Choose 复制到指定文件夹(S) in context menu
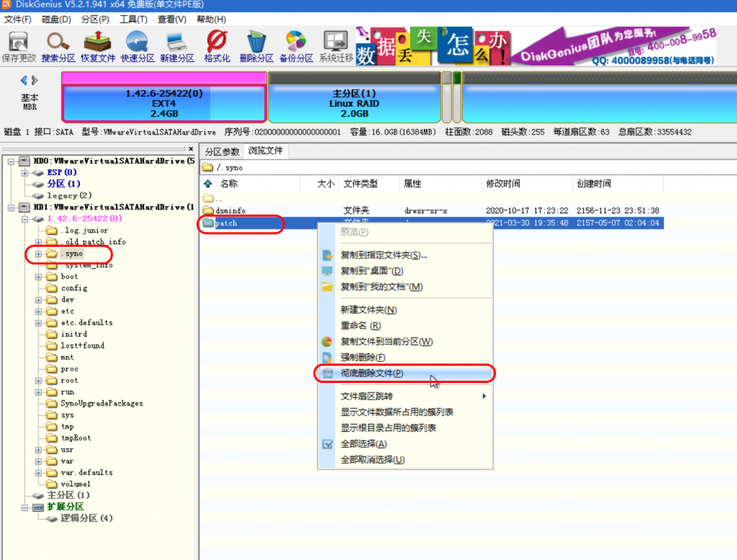Screen dimensions: 737x560 (404, 256)
